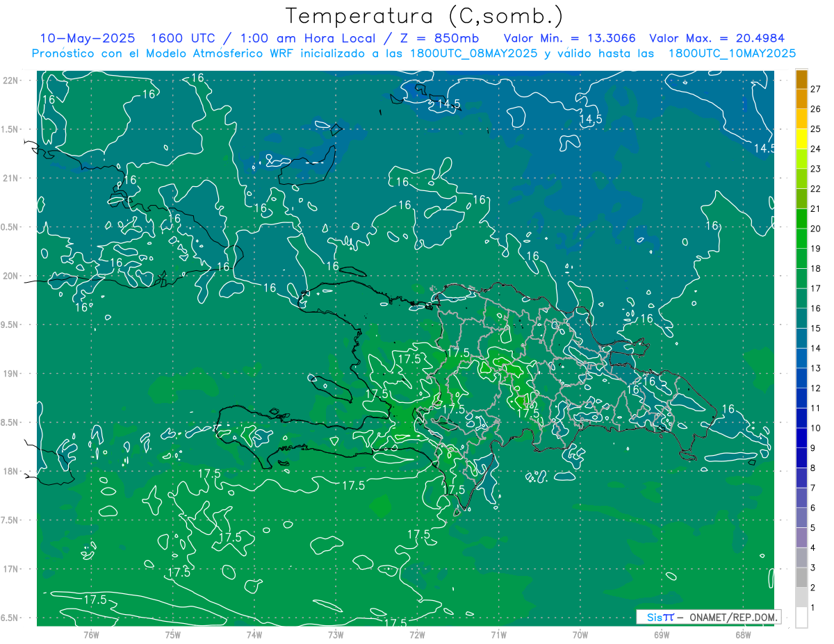Click the '70W' longitude axis label
Viewport: 834px width, 644px height.
point(580,635)
